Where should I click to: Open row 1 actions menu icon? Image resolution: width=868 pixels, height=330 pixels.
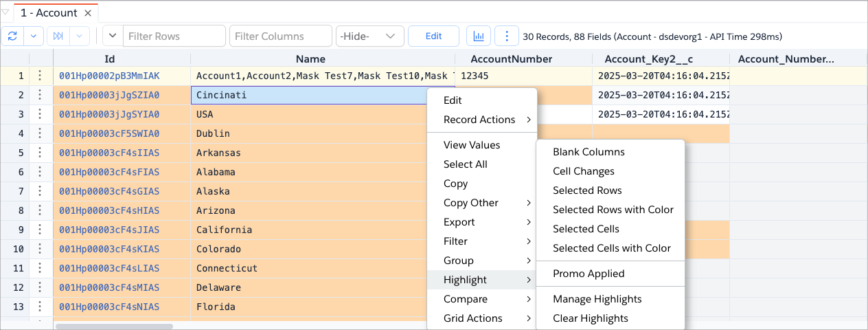click(40, 76)
